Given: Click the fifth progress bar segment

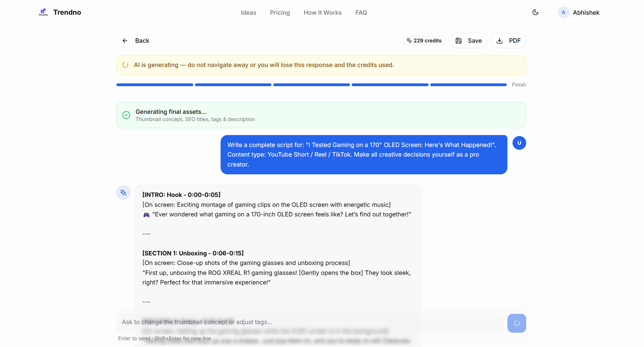Looking at the screenshot, I should pos(468,85).
